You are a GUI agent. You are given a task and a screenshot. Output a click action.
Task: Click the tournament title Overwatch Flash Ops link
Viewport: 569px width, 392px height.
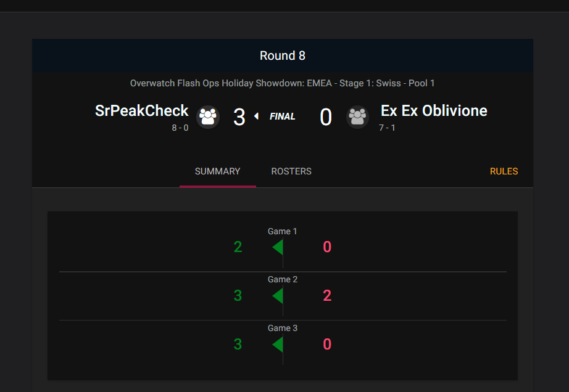point(282,83)
